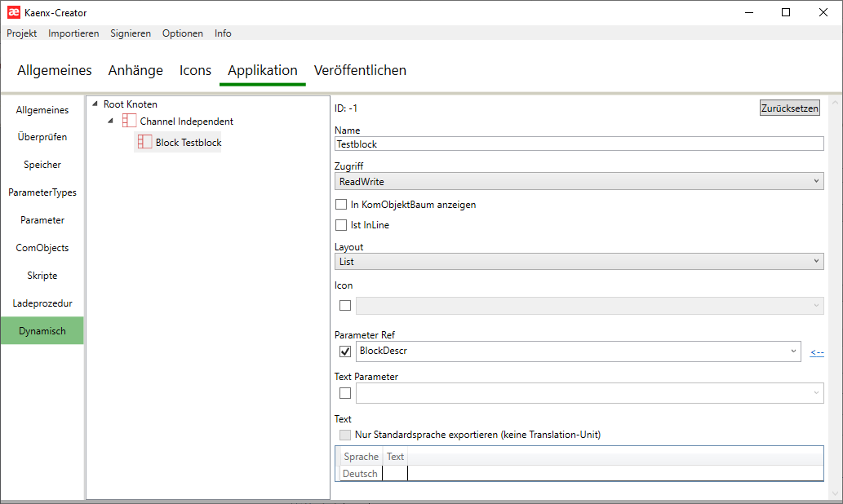Tick the Text Parameter checkbox

(x=345, y=393)
